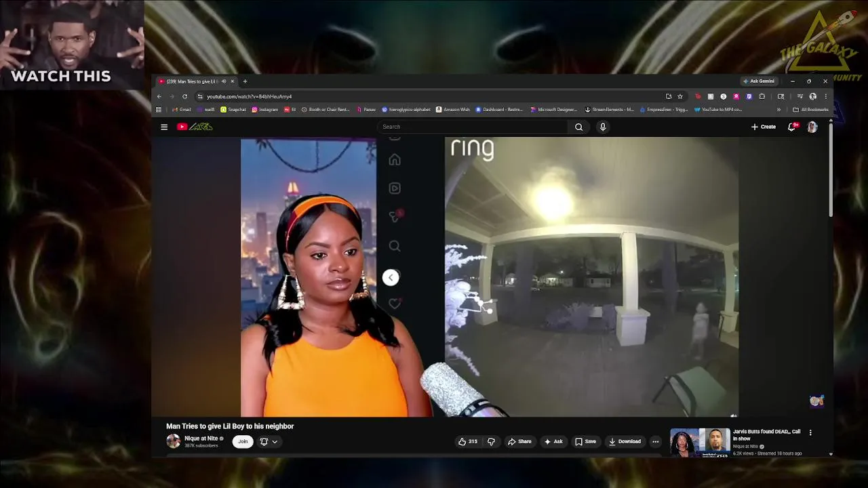
Task: Open more actions ellipsis under video
Action: [x=655, y=441]
